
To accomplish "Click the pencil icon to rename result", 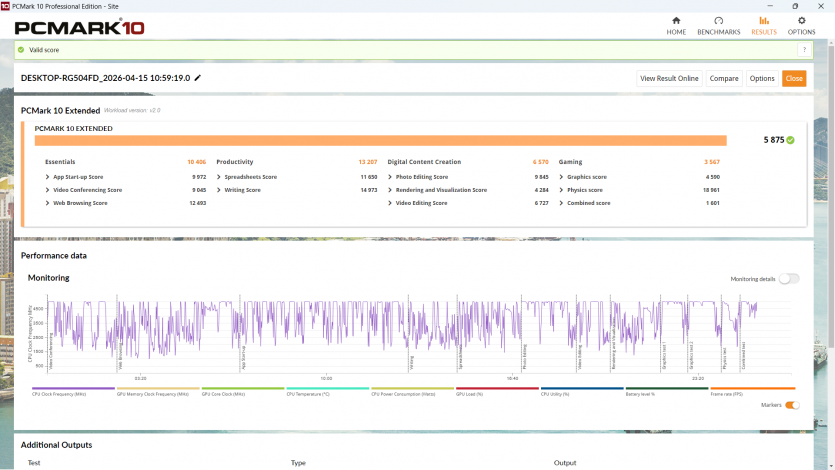I will click(198, 78).
